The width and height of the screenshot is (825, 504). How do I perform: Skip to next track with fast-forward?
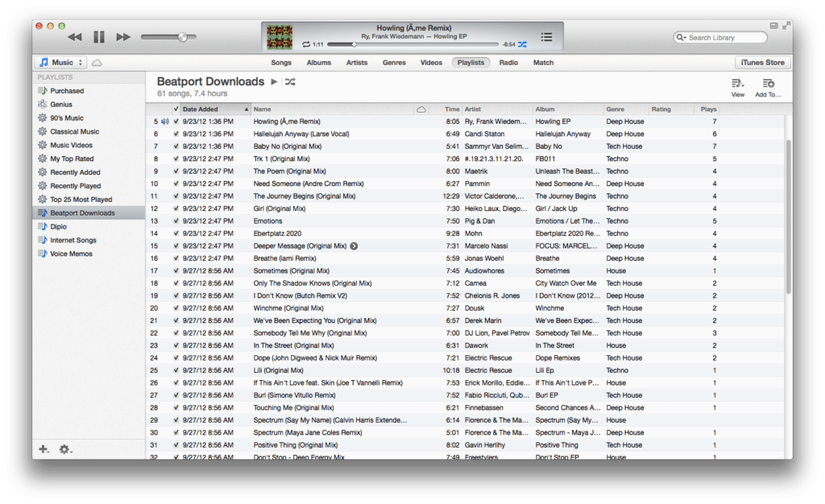123,37
